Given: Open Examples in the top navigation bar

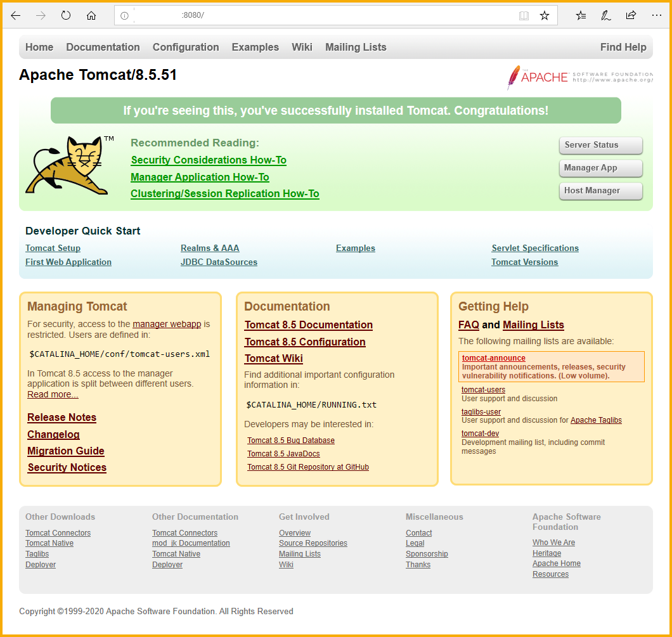Looking at the screenshot, I should pyautogui.click(x=255, y=47).
